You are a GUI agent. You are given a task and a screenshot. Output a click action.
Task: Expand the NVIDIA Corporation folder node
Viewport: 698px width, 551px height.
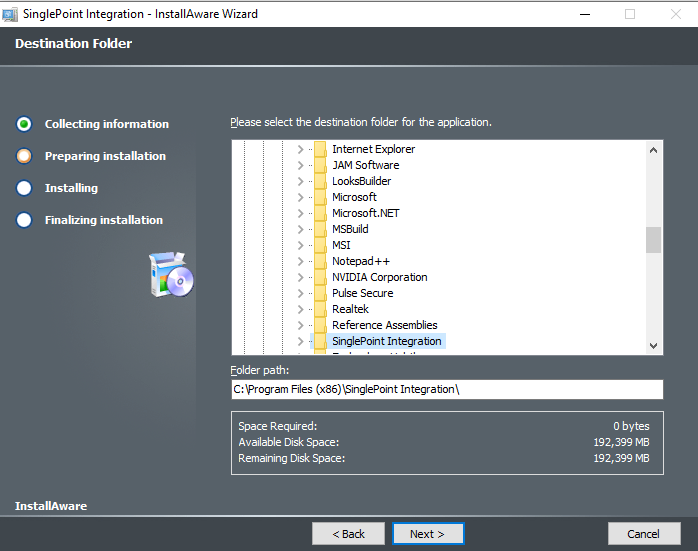(x=300, y=277)
